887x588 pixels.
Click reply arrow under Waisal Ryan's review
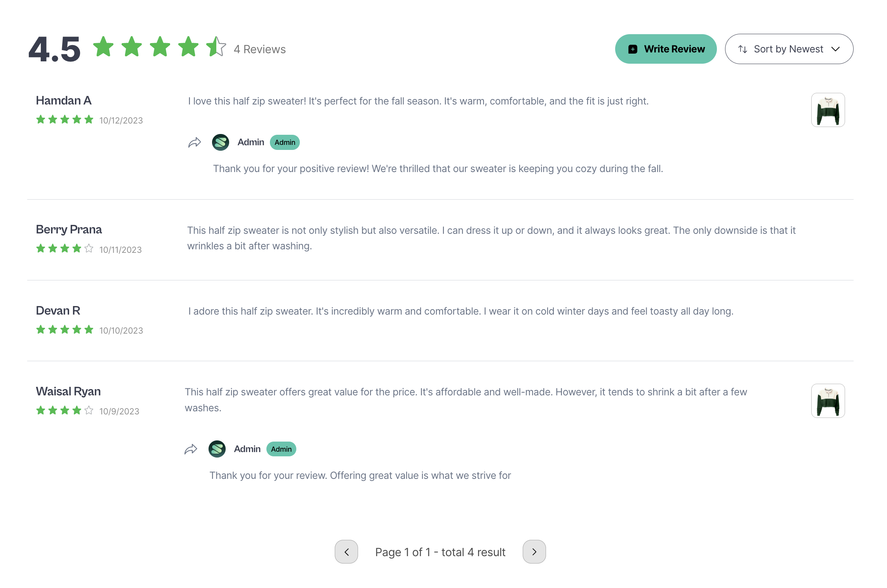pos(191,449)
